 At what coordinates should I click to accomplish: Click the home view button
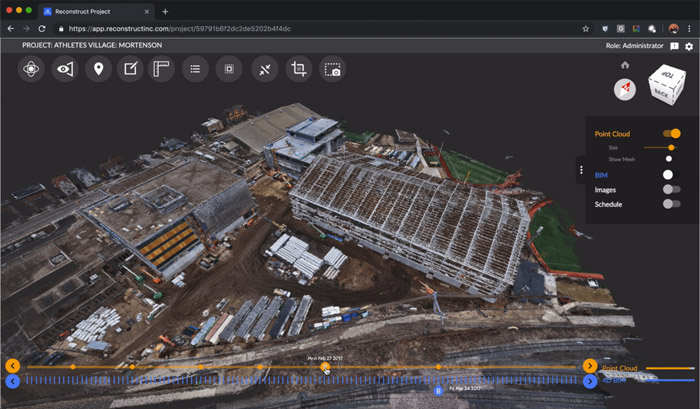pos(625,65)
